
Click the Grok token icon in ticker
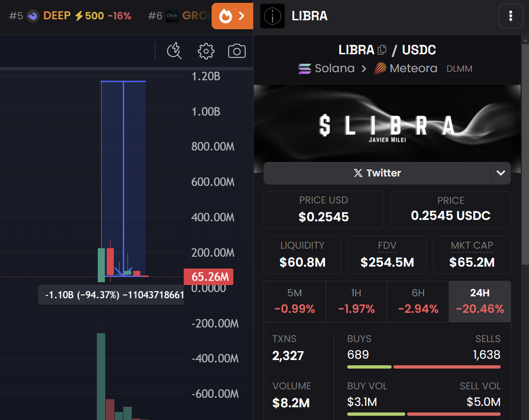(x=172, y=16)
